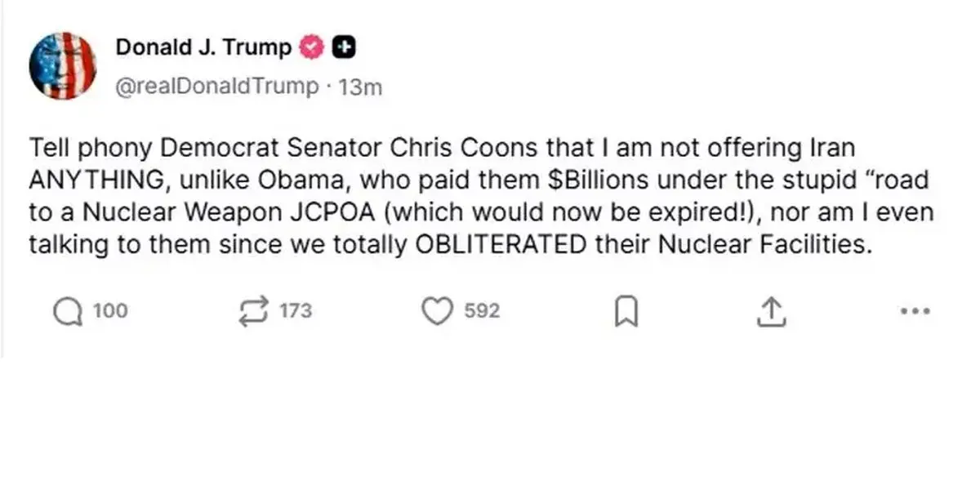Image resolution: width=980 pixels, height=490 pixels.
Task: Click the word ANYTHING in the post
Action: (x=96, y=180)
